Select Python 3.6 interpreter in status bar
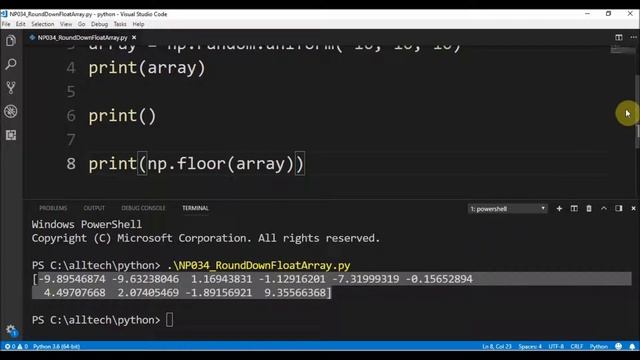 [x=56, y=347]
